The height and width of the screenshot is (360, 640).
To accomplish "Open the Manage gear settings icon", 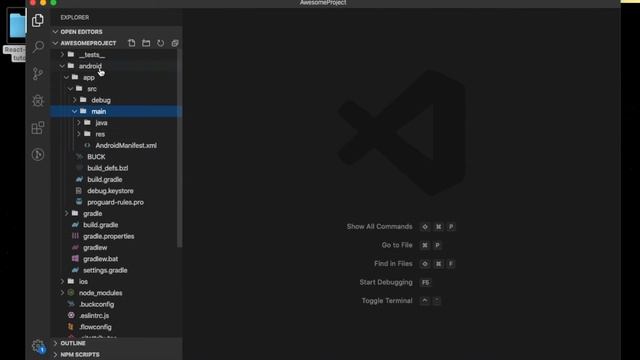I will point(38,346).
